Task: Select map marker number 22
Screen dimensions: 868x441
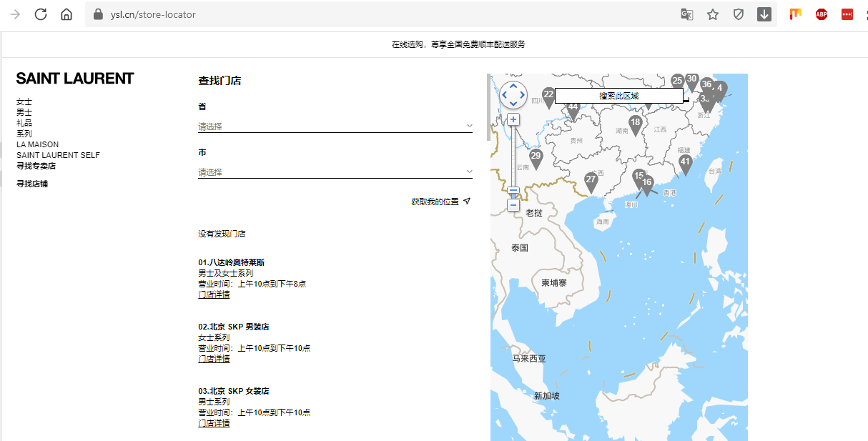Action: pos(548,98)
